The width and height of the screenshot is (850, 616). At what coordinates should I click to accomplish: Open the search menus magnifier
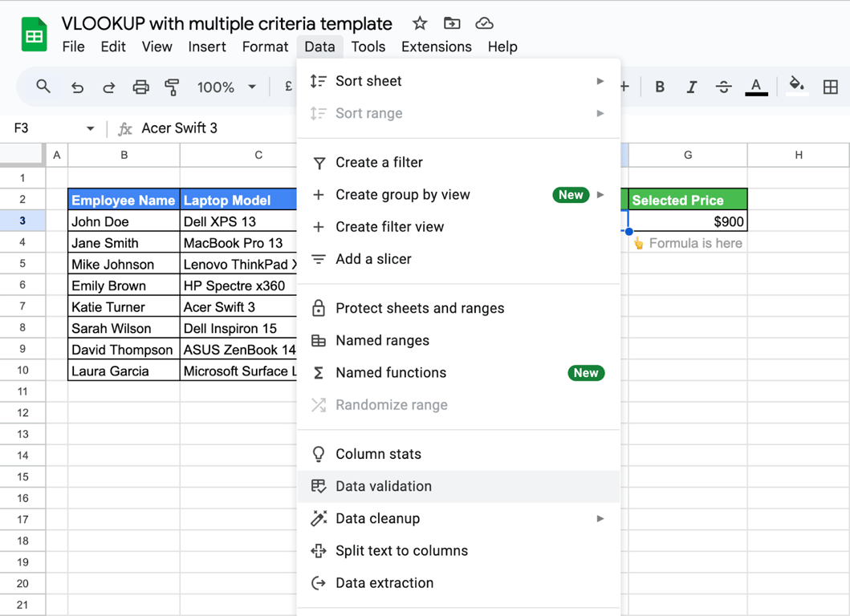(x=43, y=87)
